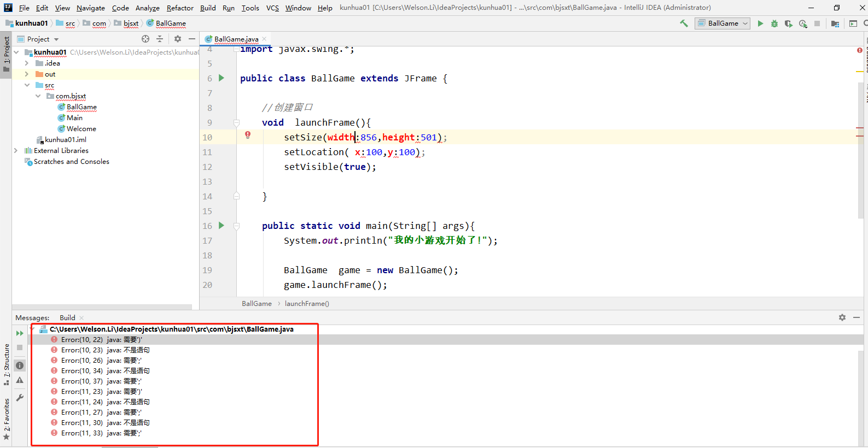Toggle the warnings filter triangle icon in Messages
The height and width of the screenshot is (448, 868).
[20, 380]
